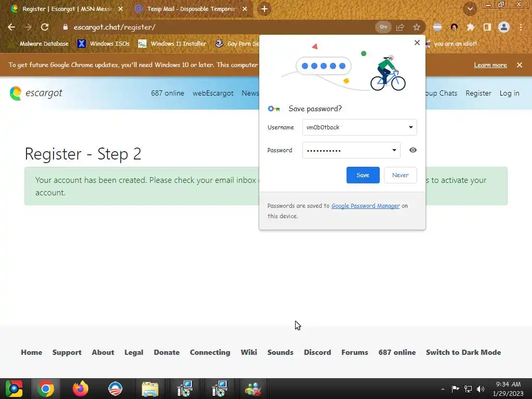This screenshot has width=532, height=399.
Task: Open Windows 11 Installer bookmark
Action: [172, 44]
